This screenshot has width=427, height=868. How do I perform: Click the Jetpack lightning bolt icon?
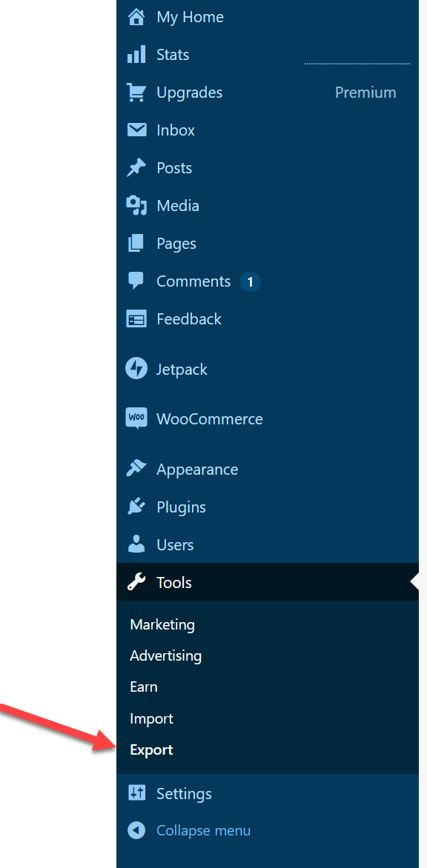(x=136, y=369)
